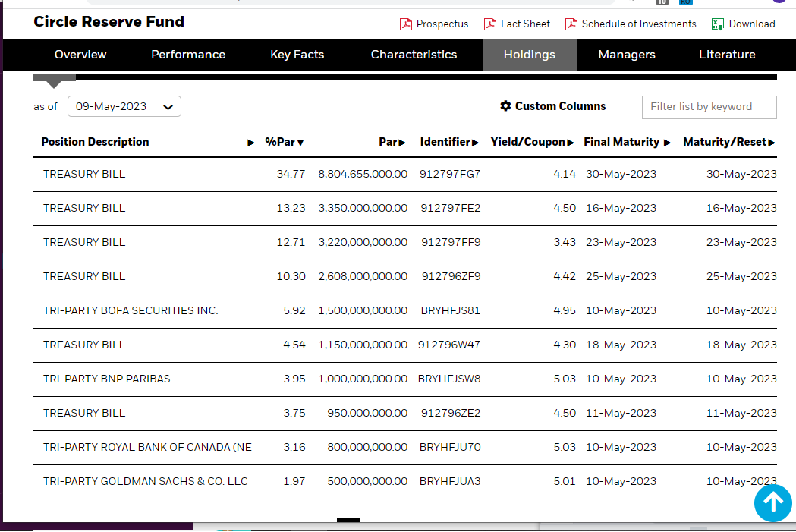Sort by Maturity/Reset column header

[x=729, y=142]
